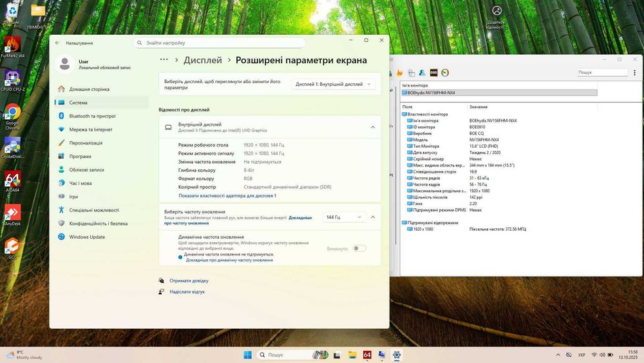
Task: Click the user icon in AIDA64 toolbar
Action: coord(422,73)
